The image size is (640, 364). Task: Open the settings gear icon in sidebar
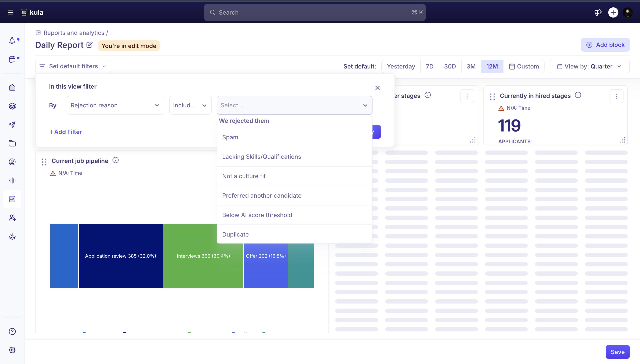pyautogui.click(x=12, y=350)
